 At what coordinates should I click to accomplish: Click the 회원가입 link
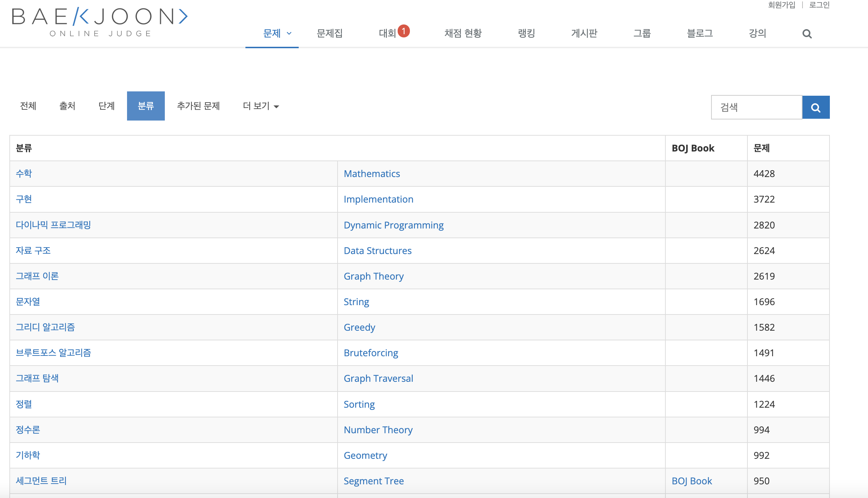click(781, 5)
